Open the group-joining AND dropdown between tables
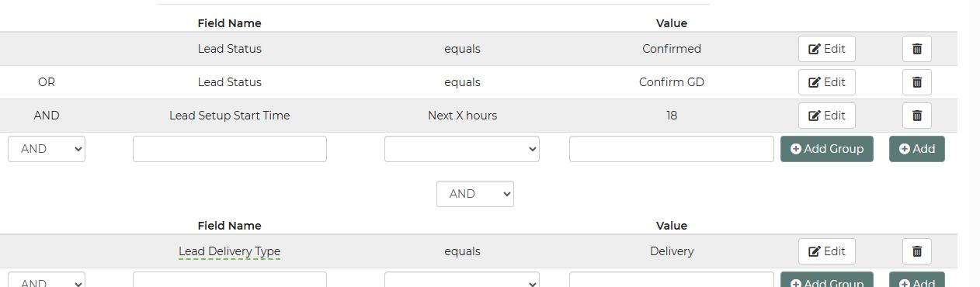980x287 pixels. pyautogui.click(x=475, y=194)
